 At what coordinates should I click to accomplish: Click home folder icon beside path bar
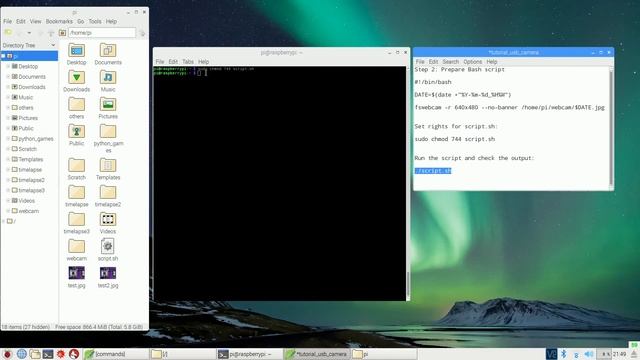click(62, 33)
